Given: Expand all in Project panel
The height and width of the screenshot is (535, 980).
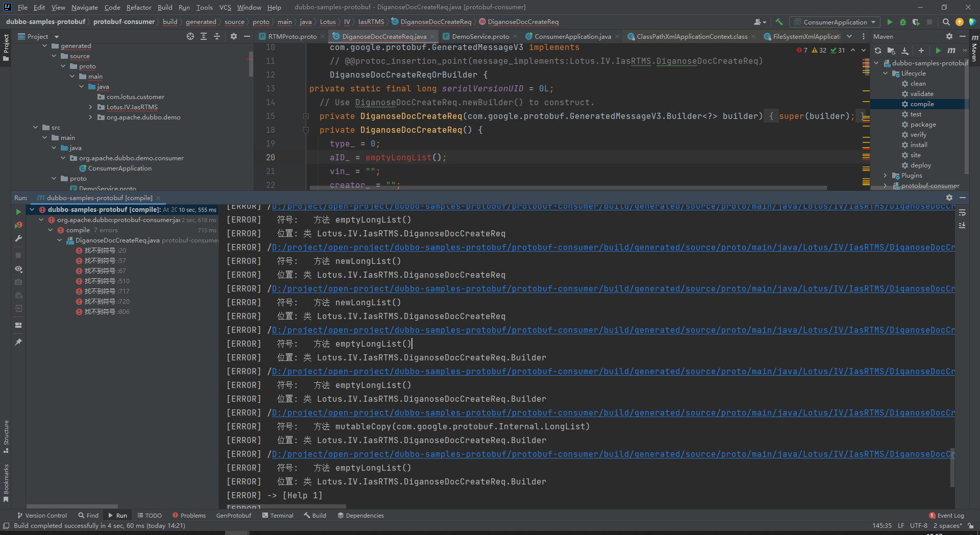Looking at the screenshot, I should pos(204,36).
